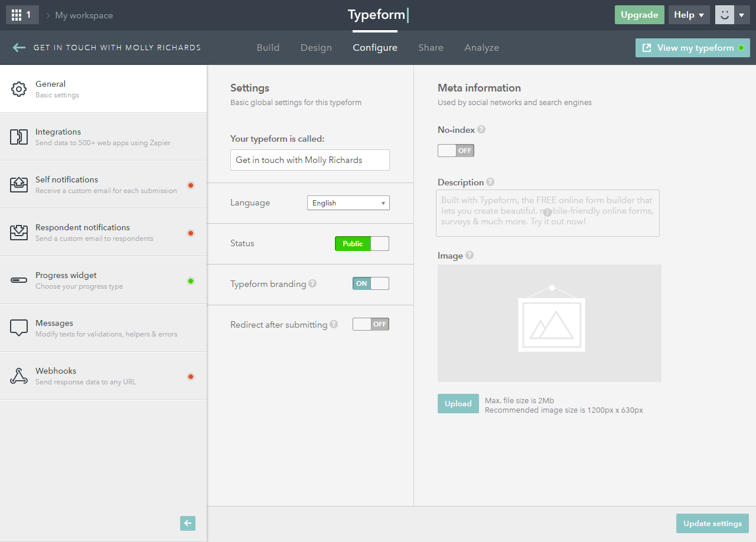
Task: Click the Progress widget bar icon
Action: [x=19, y=280]
